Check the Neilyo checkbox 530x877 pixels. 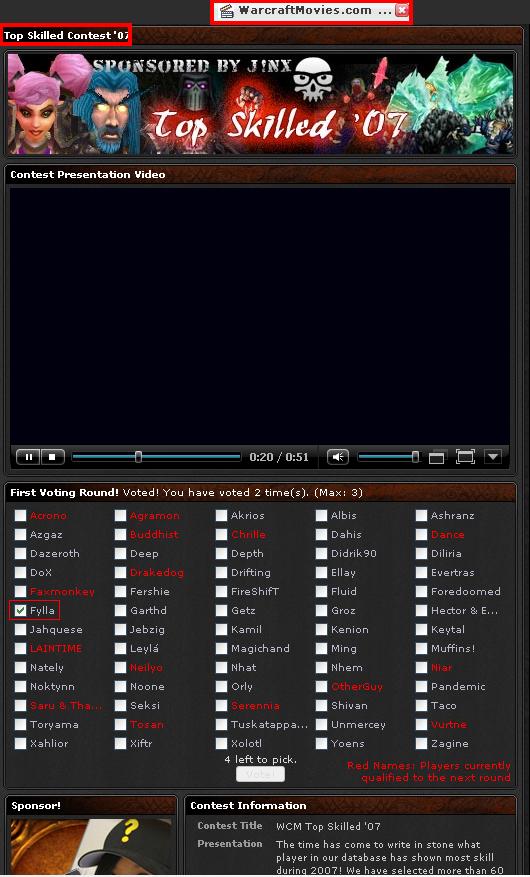(x=120, y=668)
